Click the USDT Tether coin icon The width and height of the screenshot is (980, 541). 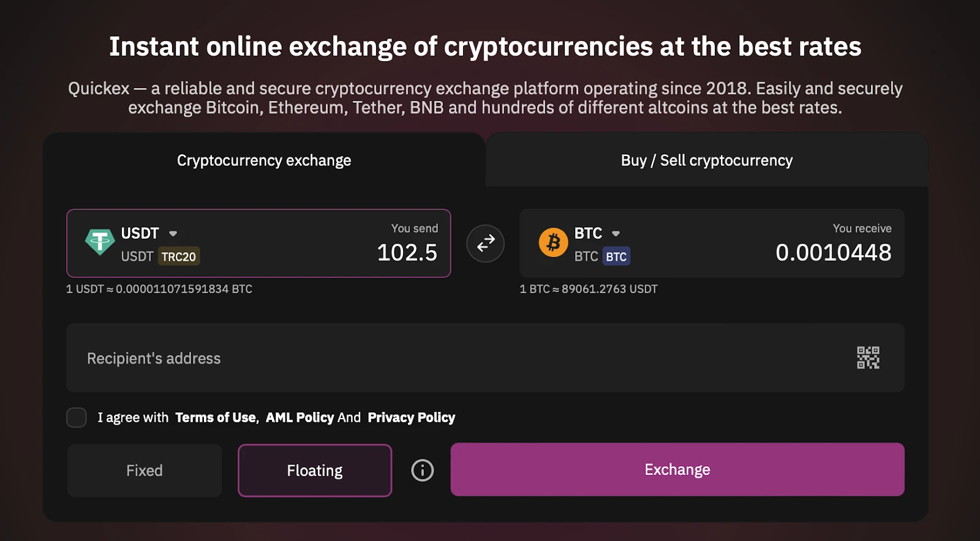click(x=101, y=243)
